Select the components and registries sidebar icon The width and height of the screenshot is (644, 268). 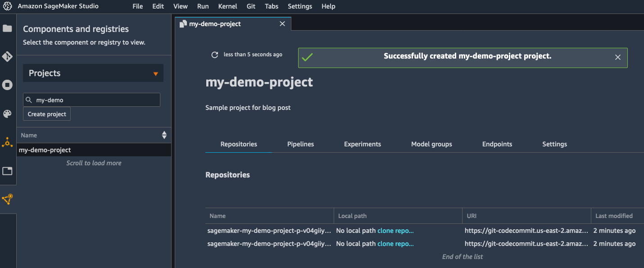point(7,199)
